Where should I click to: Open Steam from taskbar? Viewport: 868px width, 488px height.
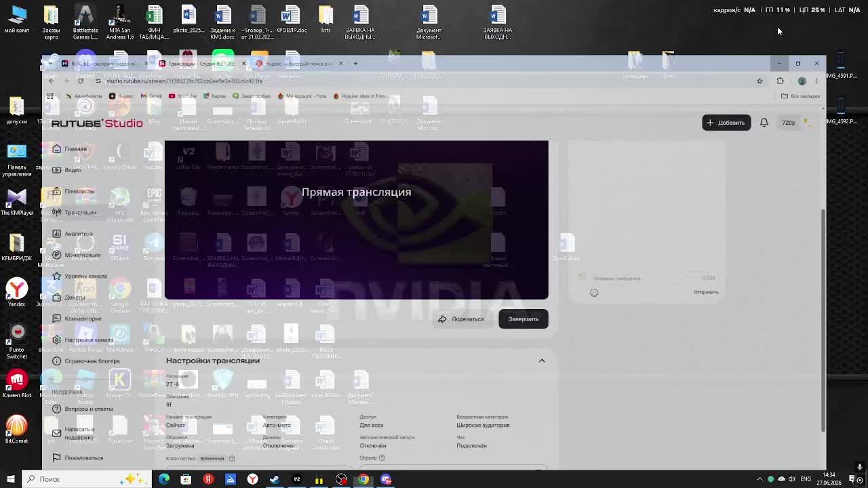(274, 479)
